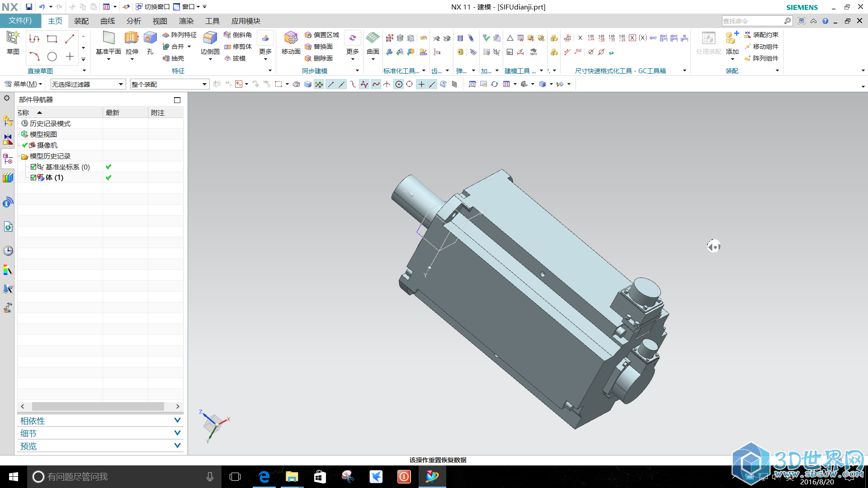This screenshot has height=488, width=868.
Task: Open the History clock sidebar tab
Action: pyautogui.click(x=8, y=251)
